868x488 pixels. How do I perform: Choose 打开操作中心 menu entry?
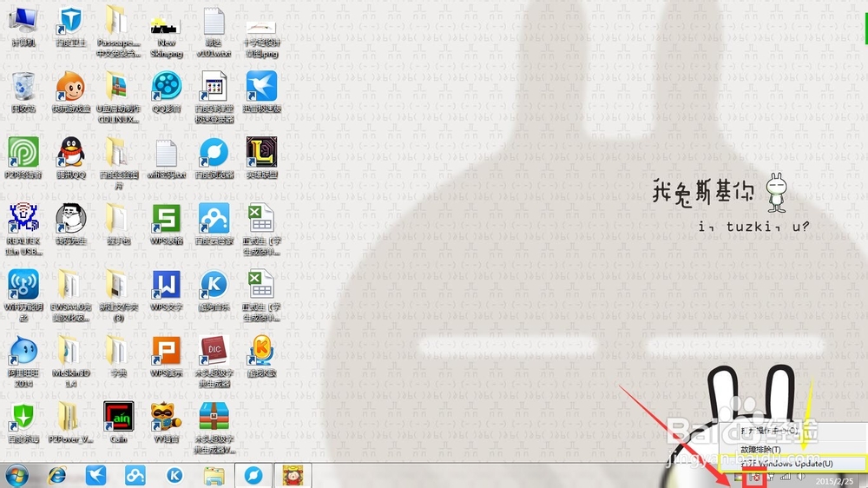pos(770,431)
